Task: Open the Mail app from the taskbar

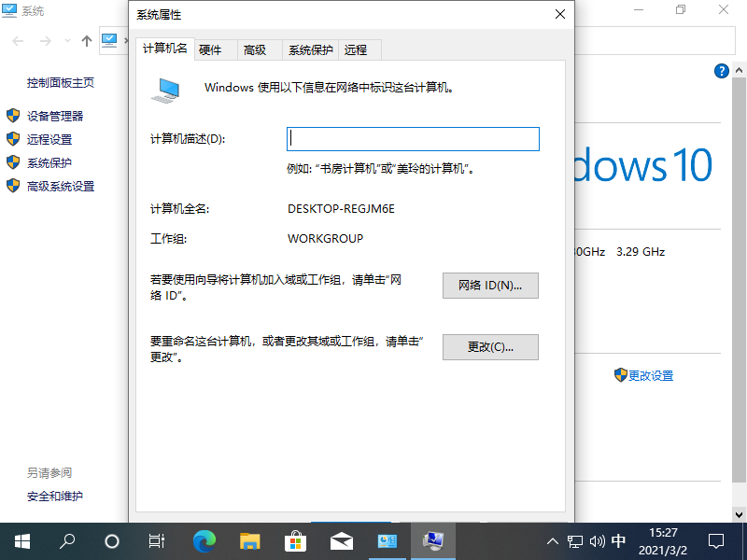Action: click(x=341, y=541)
